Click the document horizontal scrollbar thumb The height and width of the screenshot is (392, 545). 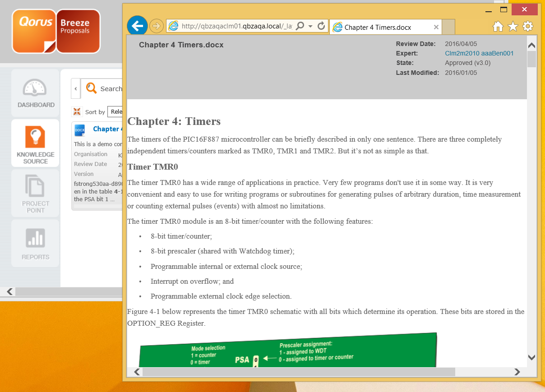pos(299,372)
